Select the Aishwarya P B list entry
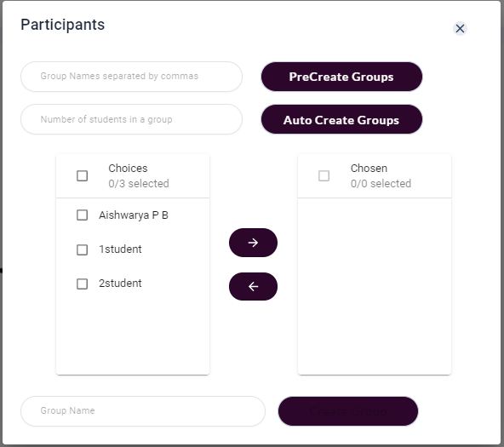Image resolution: width=504 pixels, height=447 pixels. tap(133, 215)
